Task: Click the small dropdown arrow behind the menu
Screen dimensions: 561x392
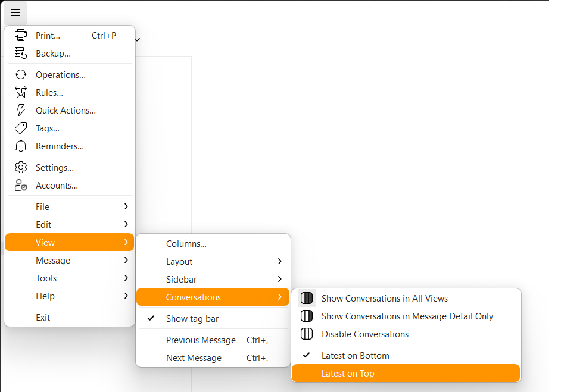Action: 138,40
